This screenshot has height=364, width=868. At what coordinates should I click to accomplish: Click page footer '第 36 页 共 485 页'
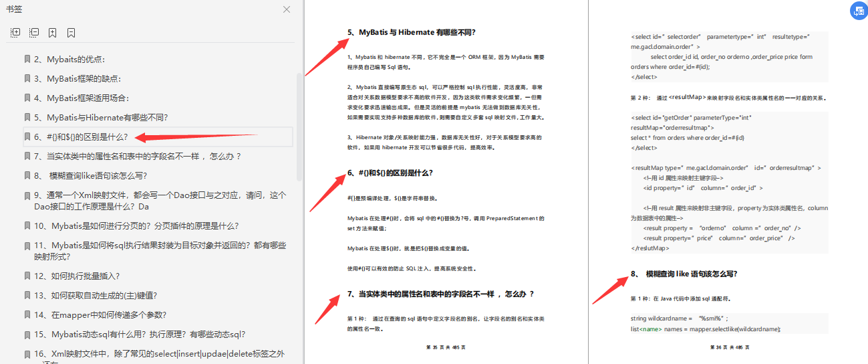pyautogui.click(x=729, y=347)
